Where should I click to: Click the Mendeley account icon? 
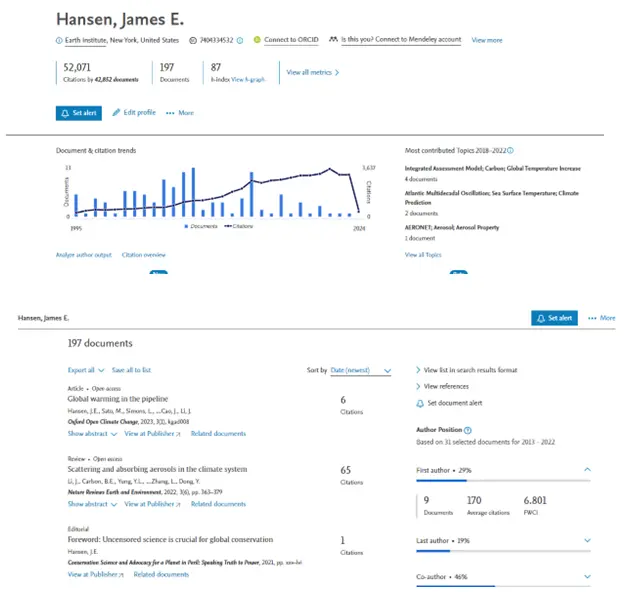coord(333,39)
